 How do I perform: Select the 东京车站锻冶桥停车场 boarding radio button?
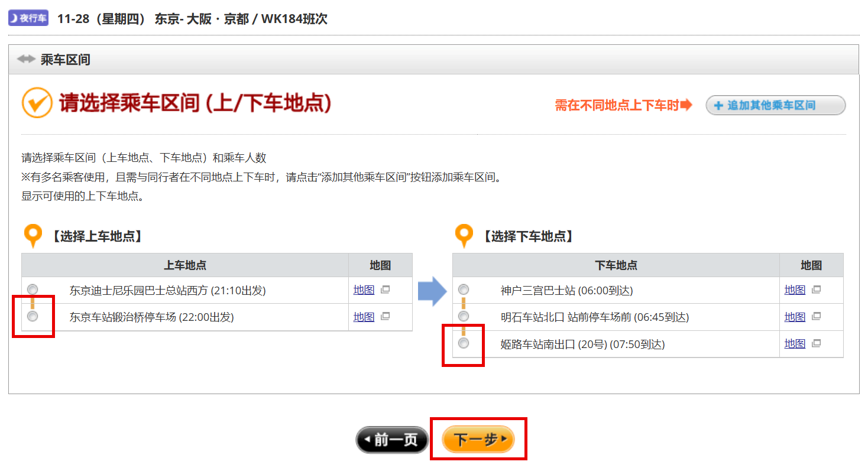[x=33, y=316]
